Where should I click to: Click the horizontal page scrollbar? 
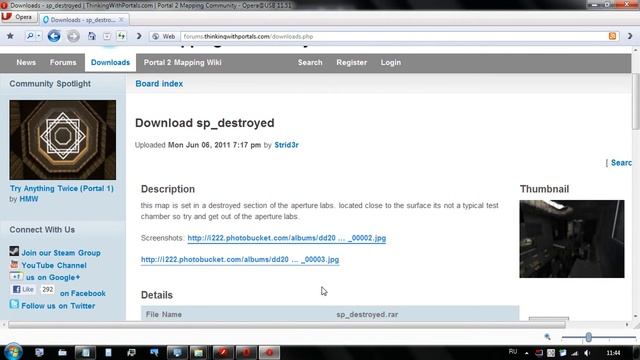[287, 325]
